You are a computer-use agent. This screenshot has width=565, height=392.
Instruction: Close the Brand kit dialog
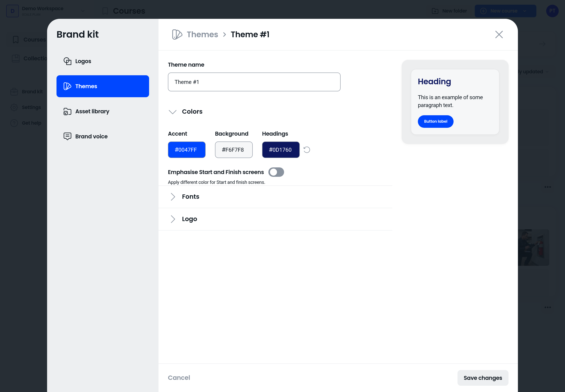[499, 34]
